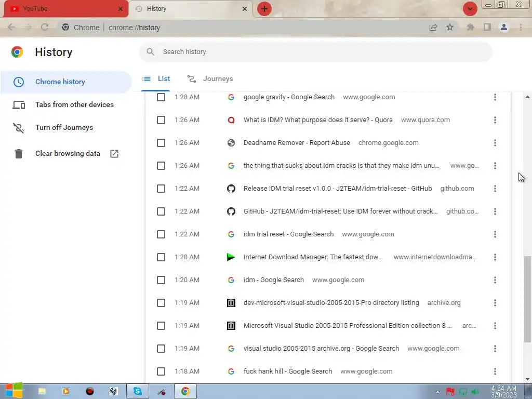Click the share page icon in address bar
Screen dimensions: 532x399
[433, 28]
